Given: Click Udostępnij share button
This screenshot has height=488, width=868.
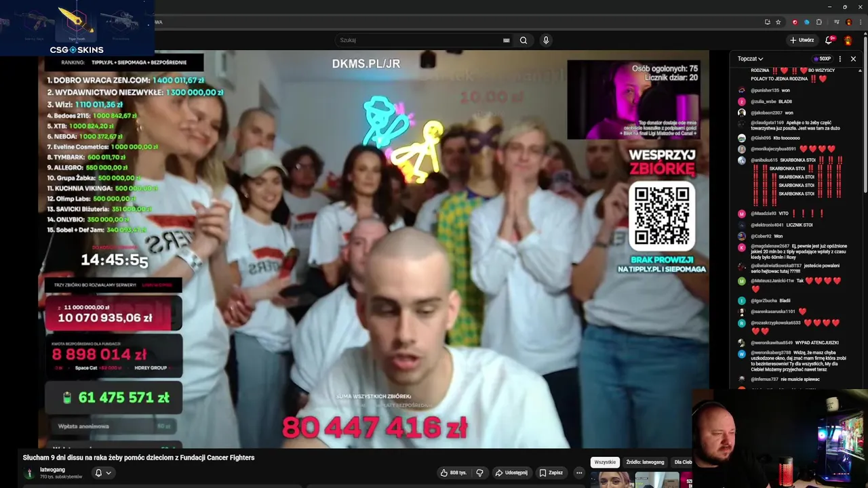Looking at the screenshot, I should coord(511,472).
